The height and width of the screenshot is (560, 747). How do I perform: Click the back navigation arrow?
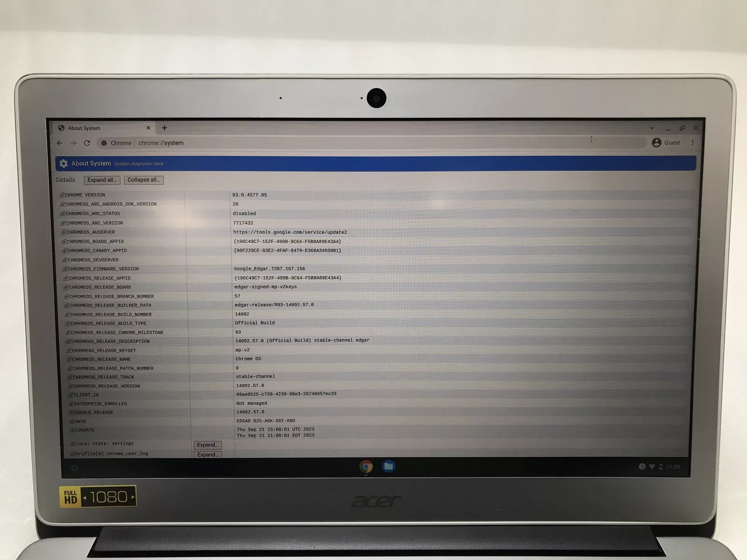pyautogui.click(x=59, y=143)
